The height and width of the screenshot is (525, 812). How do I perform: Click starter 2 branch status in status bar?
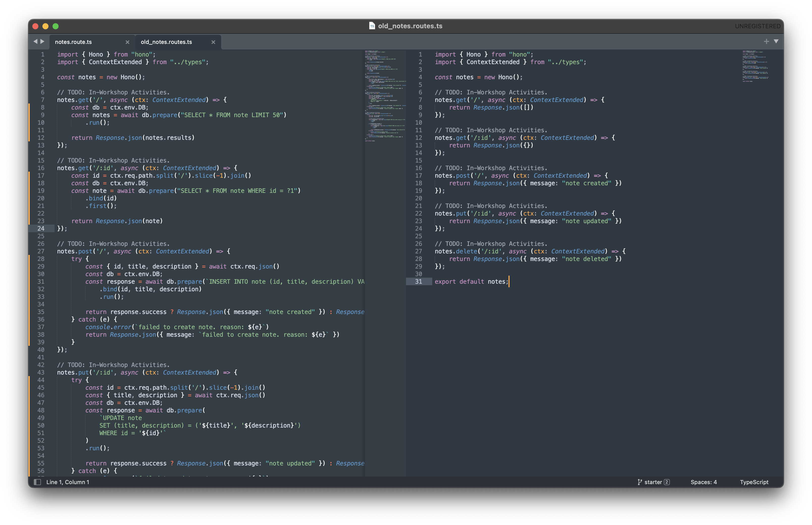click(653, 482)
